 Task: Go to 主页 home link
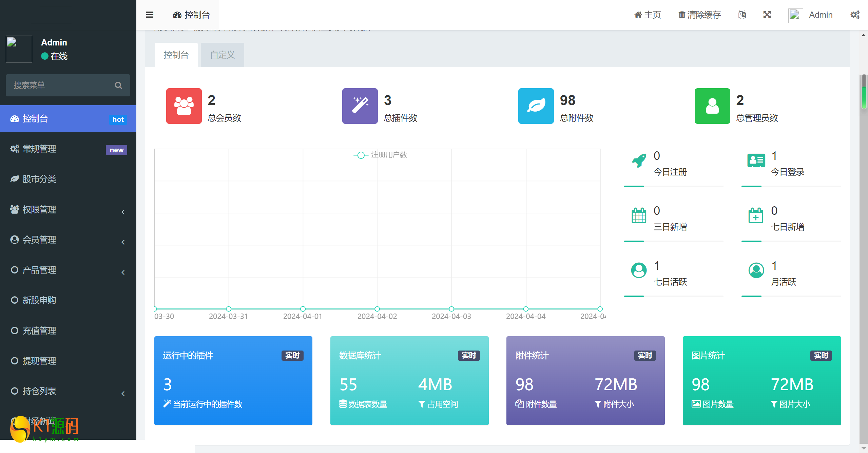pos(648,15)
